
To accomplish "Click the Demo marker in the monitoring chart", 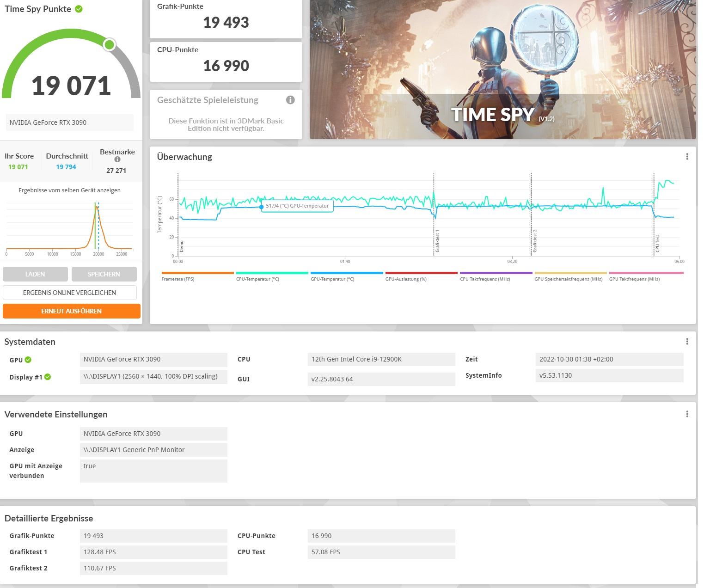I will click(181, 246).
